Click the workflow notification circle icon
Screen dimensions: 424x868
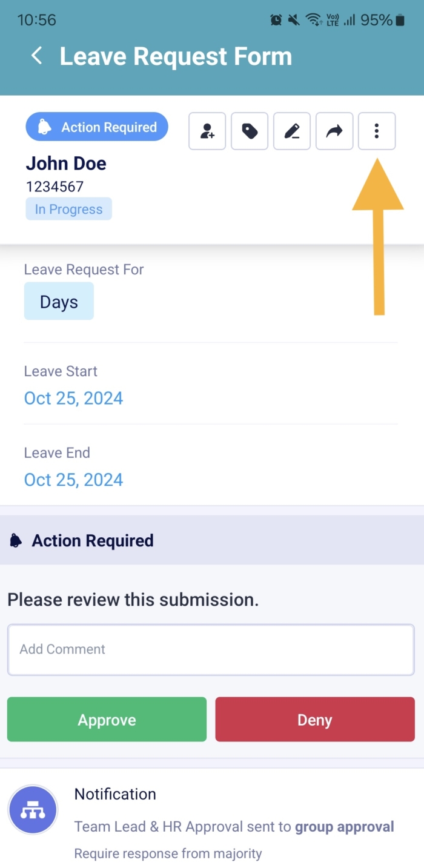point(33,810)
